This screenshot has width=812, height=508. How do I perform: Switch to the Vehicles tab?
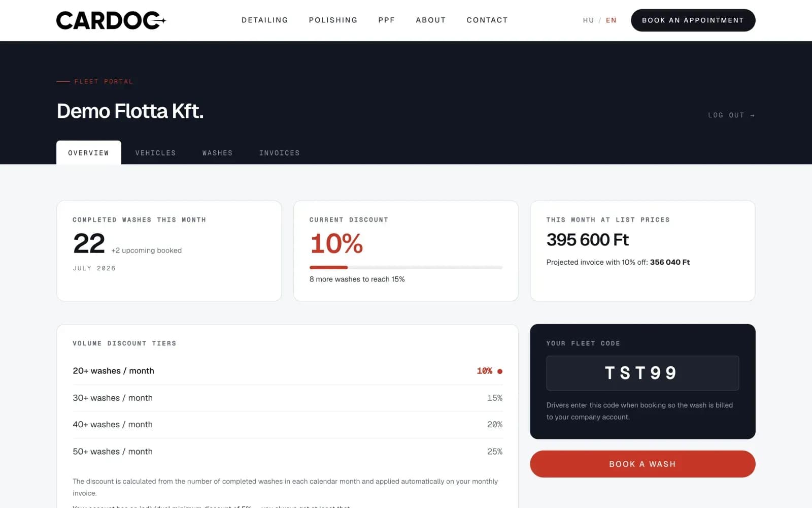[x=155, y=153]
